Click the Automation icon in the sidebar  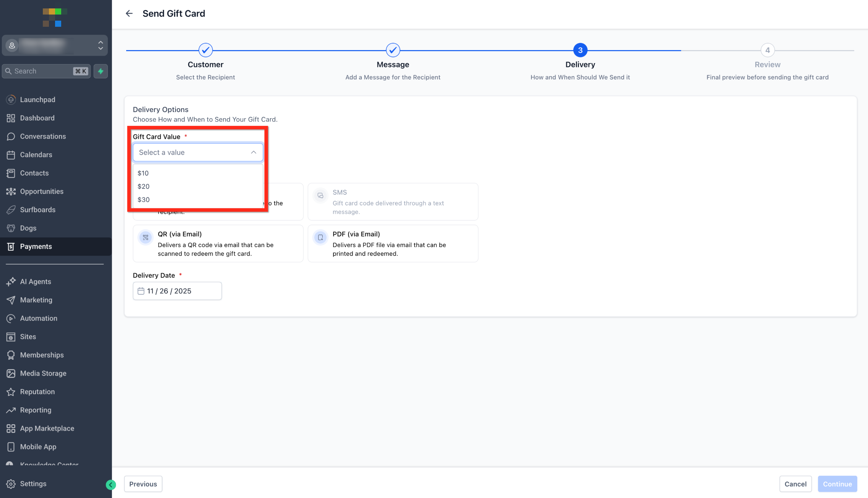pyautogui.click(x=11, y=319)
